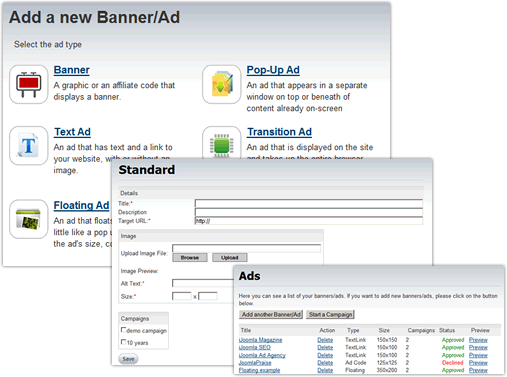This screenshot has width=507, height=377.
Task: Preview the Joomla Ad Agency ad
Action: (478, 355)
